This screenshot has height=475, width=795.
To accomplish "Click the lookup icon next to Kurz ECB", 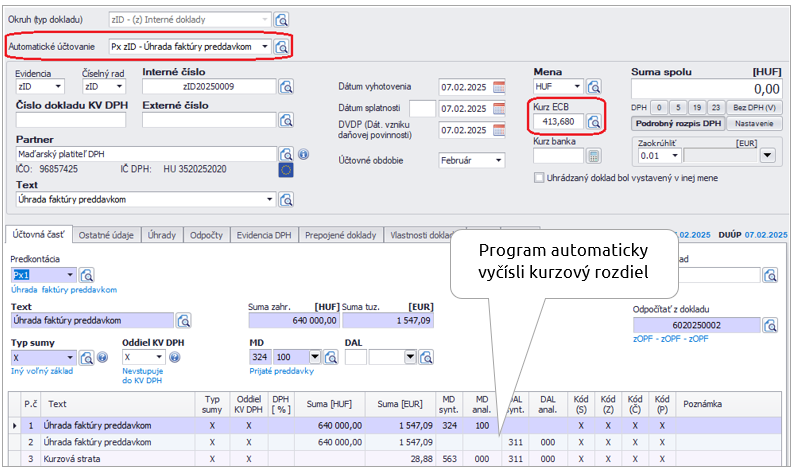I will (593, 121).
